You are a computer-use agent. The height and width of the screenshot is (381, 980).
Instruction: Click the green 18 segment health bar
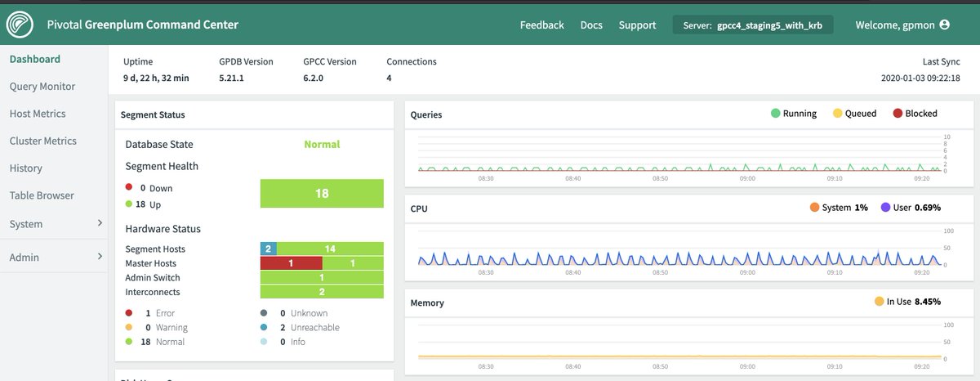[x=322, y=194]
